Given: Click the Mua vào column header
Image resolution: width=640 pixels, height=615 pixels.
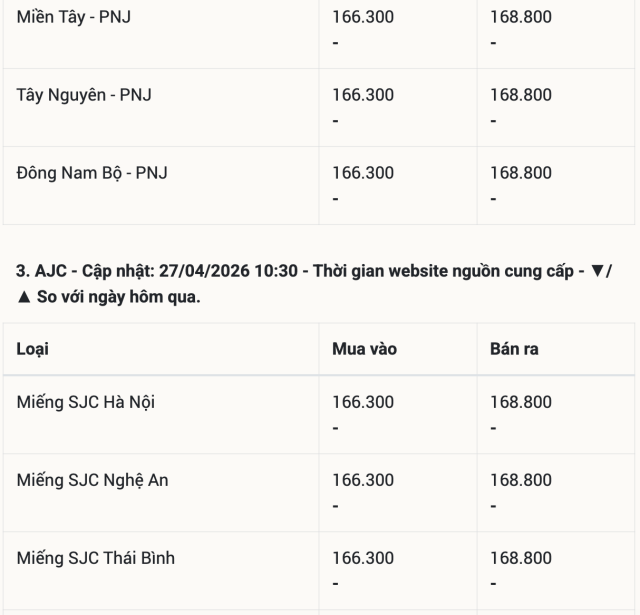Looking at the screenshot, I should pyautogui.click(x=364, y=349).
